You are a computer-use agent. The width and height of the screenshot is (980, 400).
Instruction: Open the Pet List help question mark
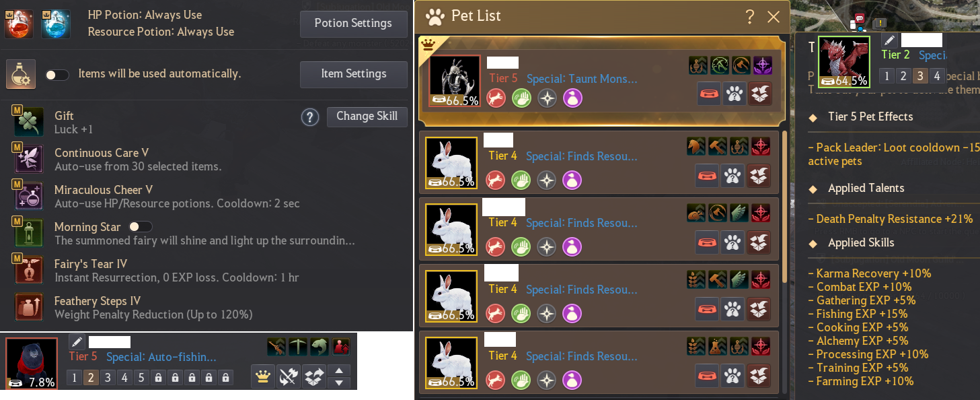750,17
